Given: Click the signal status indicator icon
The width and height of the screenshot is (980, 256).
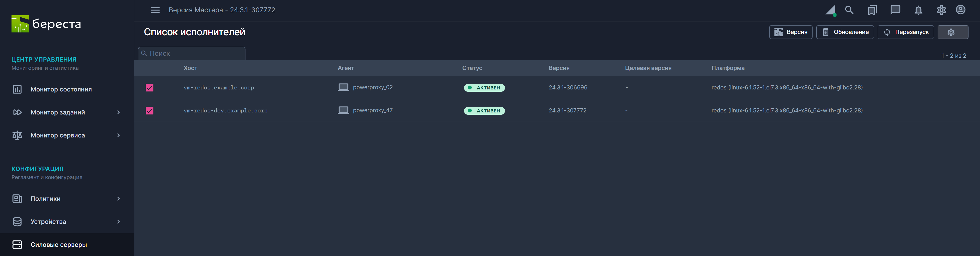Looking at the screenshot, I should pos(830,11).
